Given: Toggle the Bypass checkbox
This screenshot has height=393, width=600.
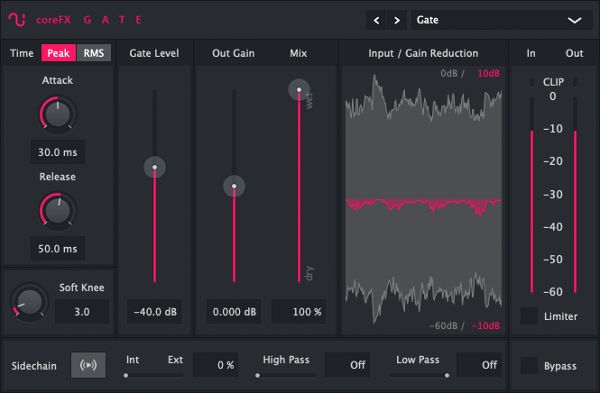Looking at the screenshot, I should point(529,365).
